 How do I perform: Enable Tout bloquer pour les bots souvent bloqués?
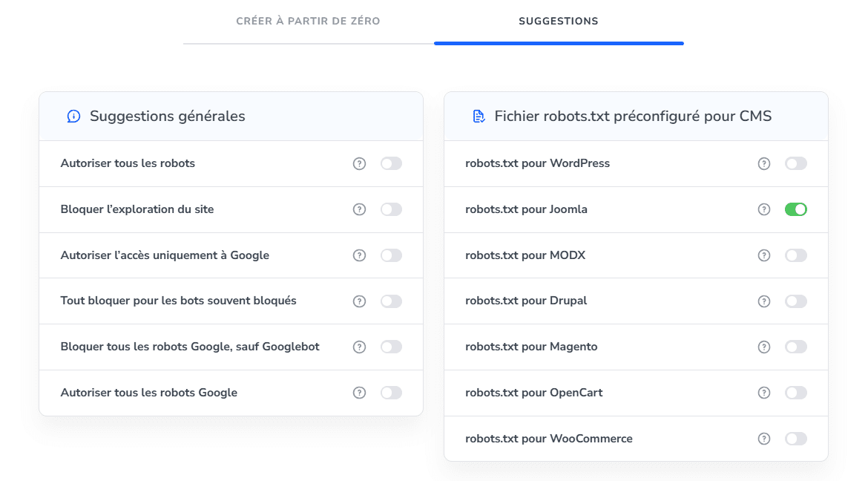(x=391, y=301)
